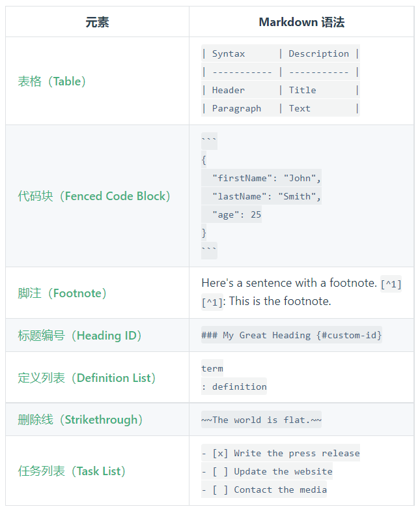Open the 删除线 (Strikethrough) link
Viewport: 420px width, 511px height.
pos(80,420)
